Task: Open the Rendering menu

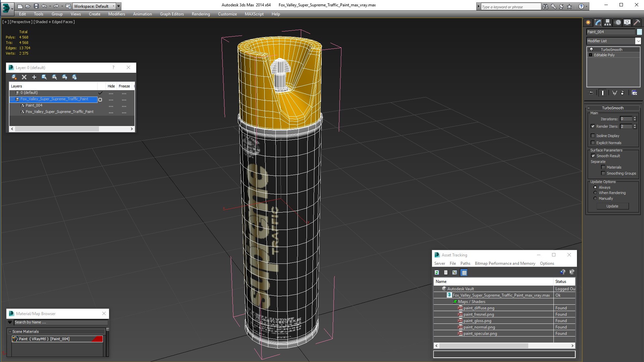Action: (201, 14)
